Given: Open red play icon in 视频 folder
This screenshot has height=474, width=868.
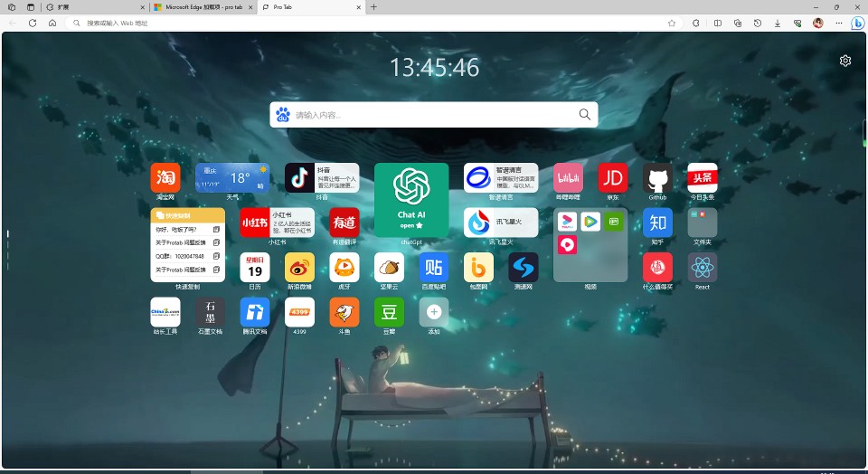Looking at the screenshot, I should click(x=568, y=244).
